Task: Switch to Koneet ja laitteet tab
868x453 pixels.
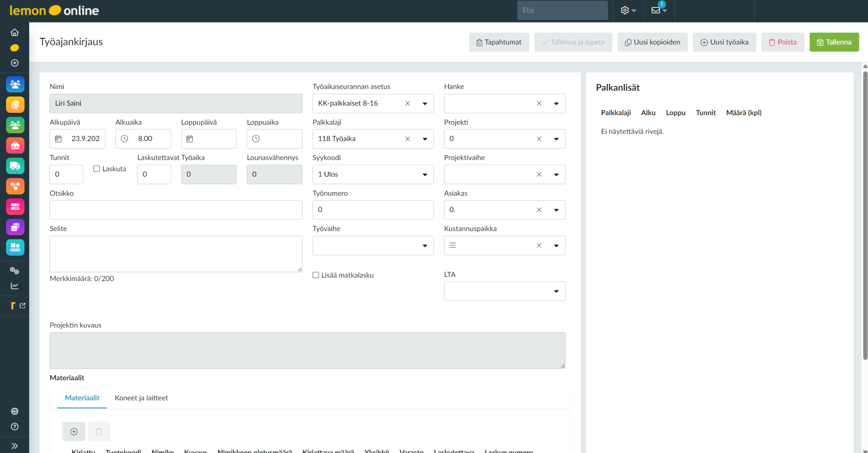Action: click(x=141, y=398)
